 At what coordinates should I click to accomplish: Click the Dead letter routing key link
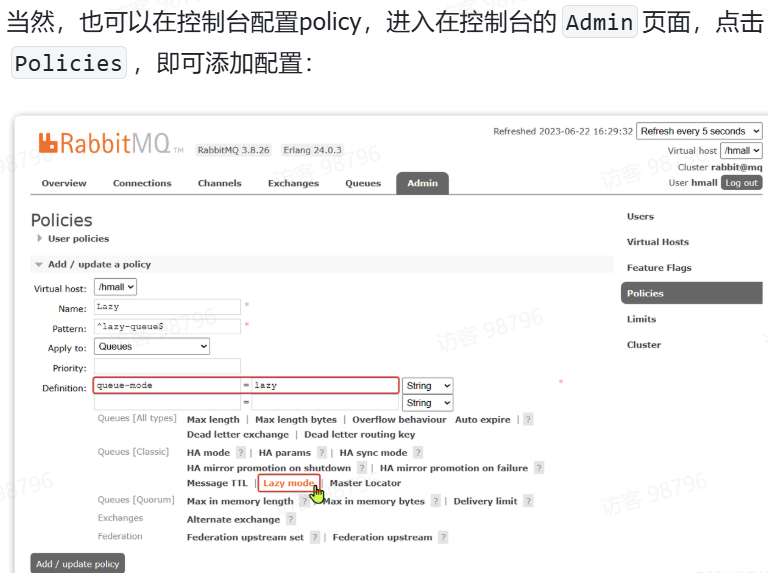click(360, 434)
